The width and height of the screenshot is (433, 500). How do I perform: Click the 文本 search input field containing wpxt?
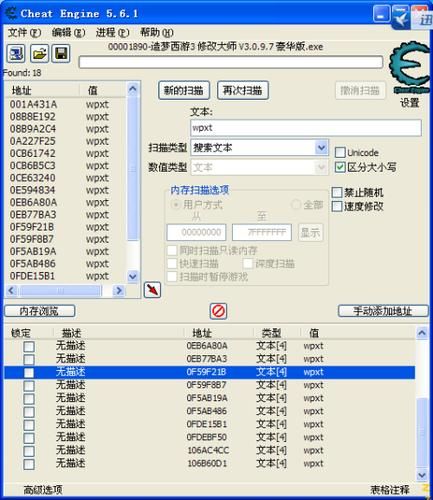(x=306, y=128)
